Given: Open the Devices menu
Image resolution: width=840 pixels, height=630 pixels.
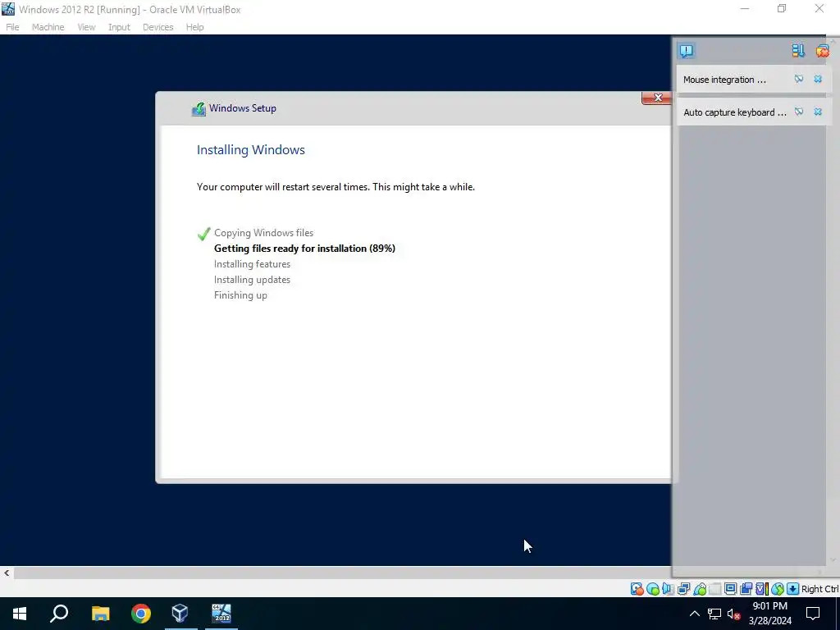Looking at the screenshot, I should pyautogui.click(x=157, y=27).
